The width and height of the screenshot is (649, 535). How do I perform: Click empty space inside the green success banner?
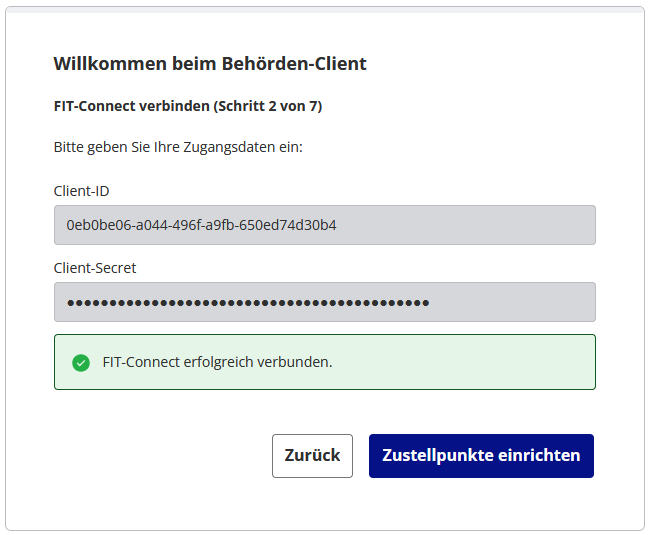tap(470, 362)
